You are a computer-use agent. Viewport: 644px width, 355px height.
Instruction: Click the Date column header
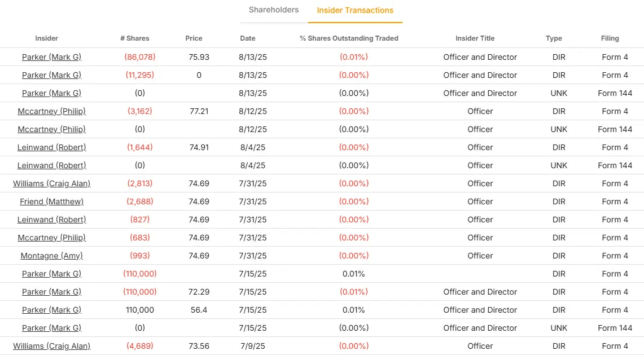point(248,38)
